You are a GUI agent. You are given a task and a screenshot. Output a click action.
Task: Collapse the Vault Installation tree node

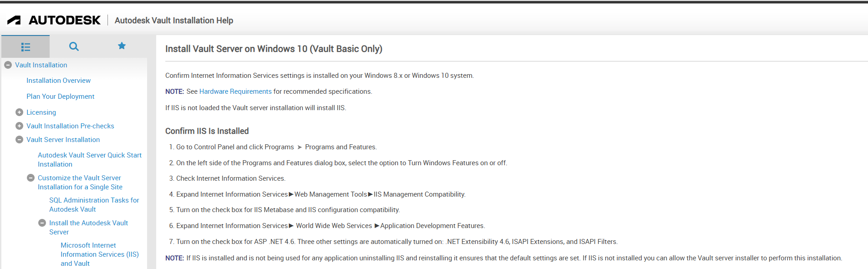(x=8, y=65)
